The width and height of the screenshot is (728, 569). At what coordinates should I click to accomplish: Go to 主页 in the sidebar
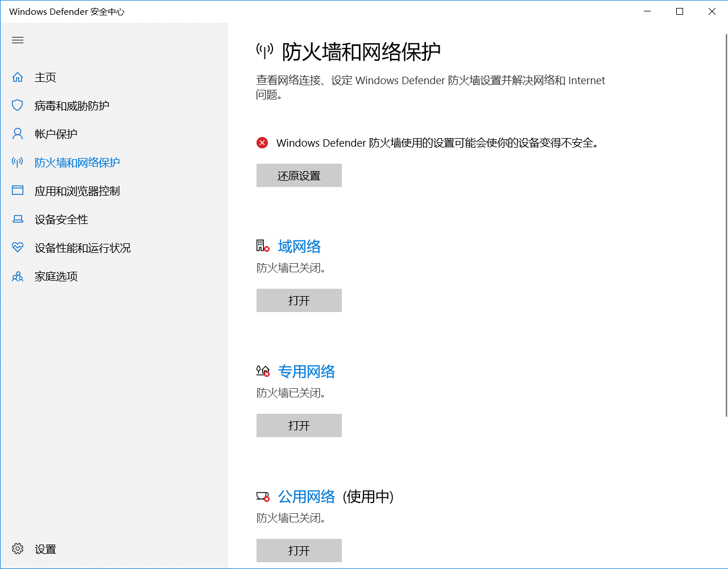[114, 77]
